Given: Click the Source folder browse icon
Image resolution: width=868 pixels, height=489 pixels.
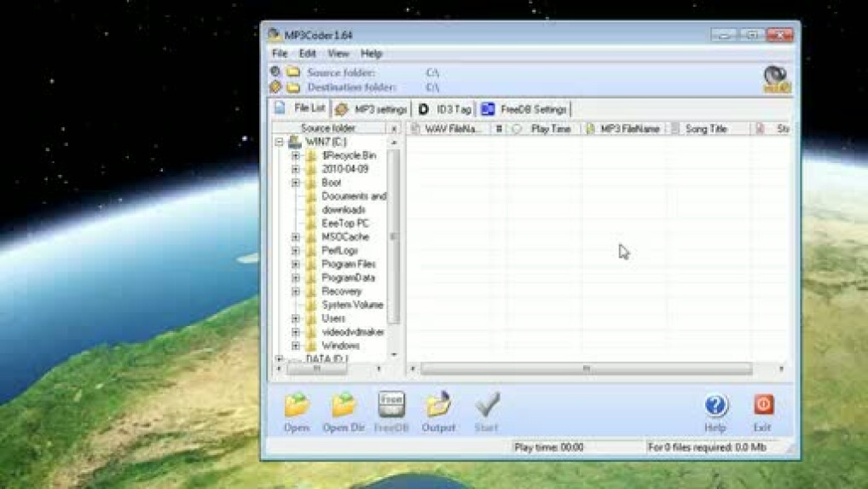Looking at the screenshot, I should pyautogui.click(x=292, y=73).
